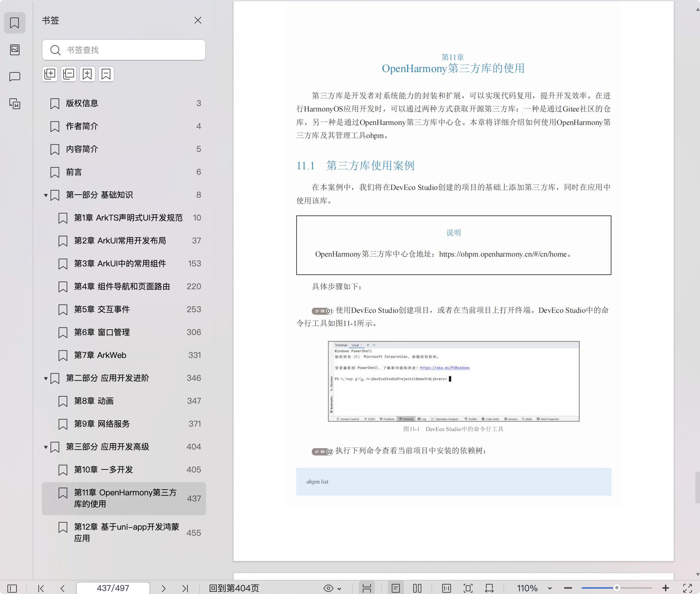Viewport: 700px width, 594px height.
Task: Open the comments panel icon in sidebar
Action: coord(15,76)
